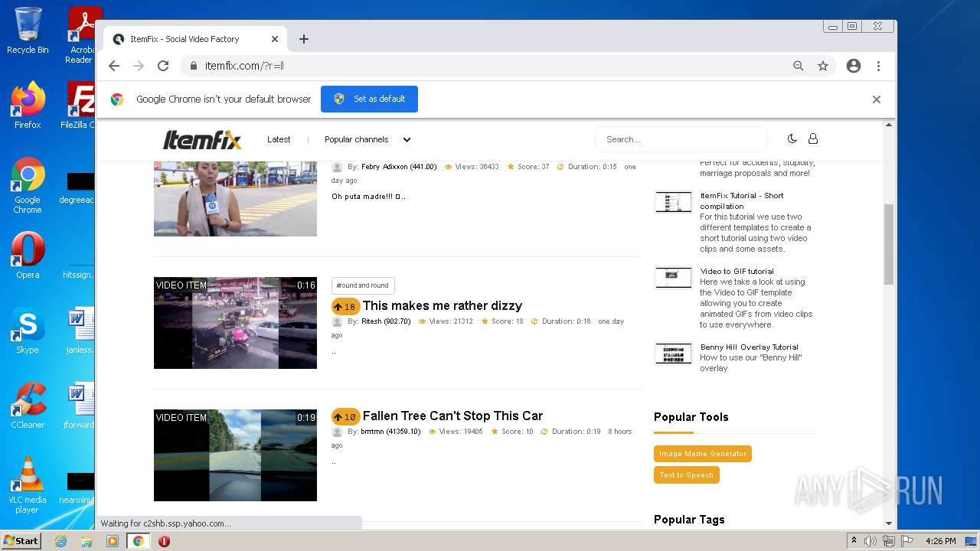Open the Image Meme Generator tool

703,454
